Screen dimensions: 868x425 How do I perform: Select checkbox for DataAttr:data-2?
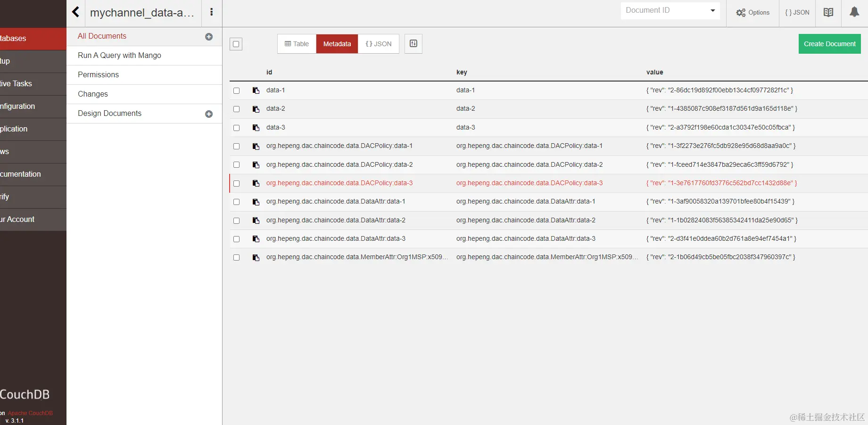point(237,221)
